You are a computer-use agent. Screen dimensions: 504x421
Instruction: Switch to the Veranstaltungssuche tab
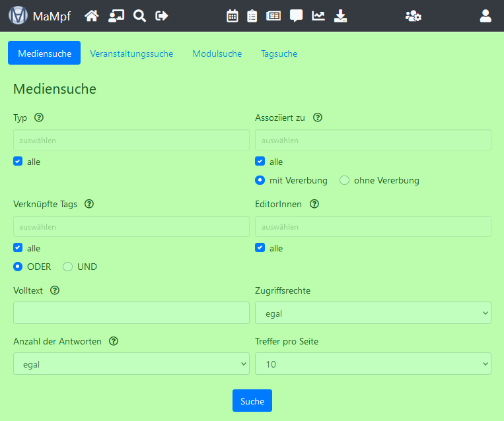(x=131, y=53)
